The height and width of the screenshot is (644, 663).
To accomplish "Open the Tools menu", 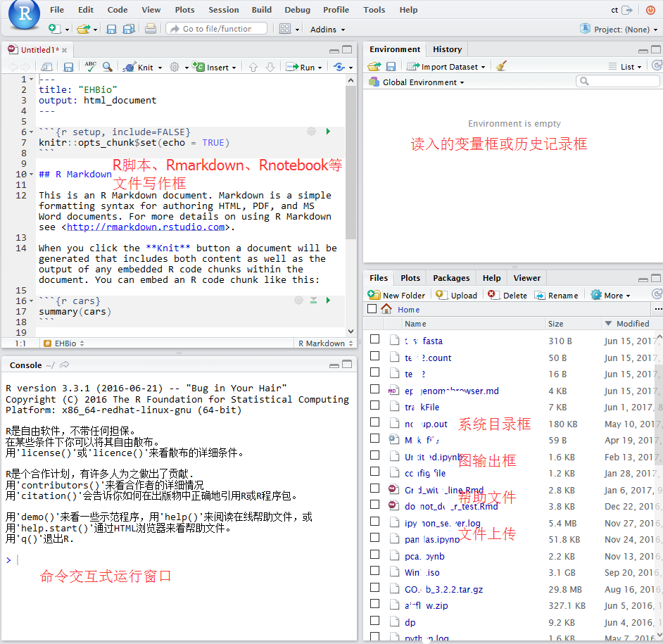I will pyautogui.click(x=374, y=10).
